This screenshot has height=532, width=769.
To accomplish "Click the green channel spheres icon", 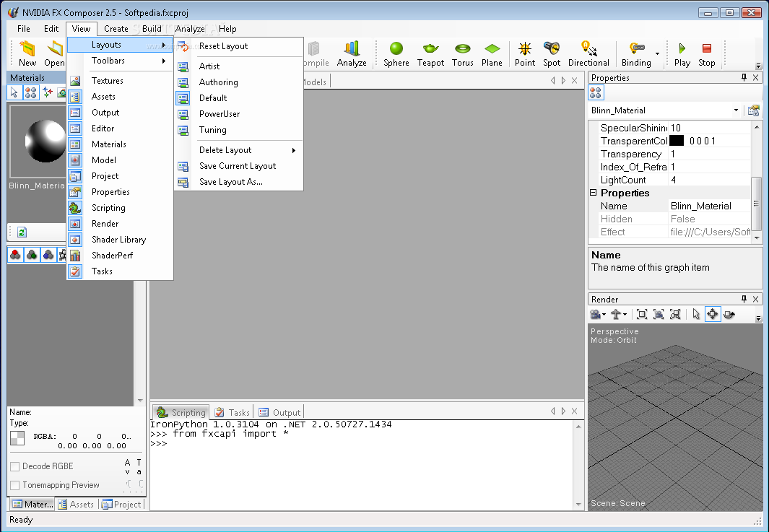I will 32,255.
